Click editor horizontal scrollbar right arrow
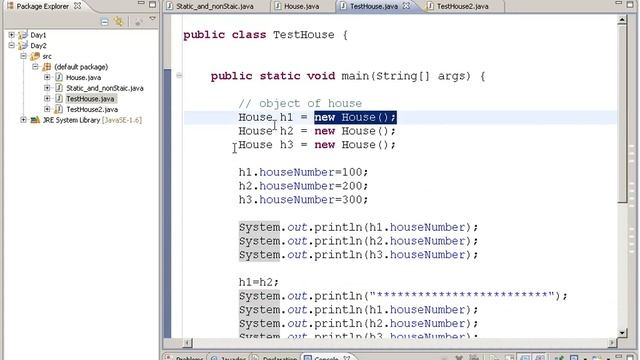 [x=612, y=343]
